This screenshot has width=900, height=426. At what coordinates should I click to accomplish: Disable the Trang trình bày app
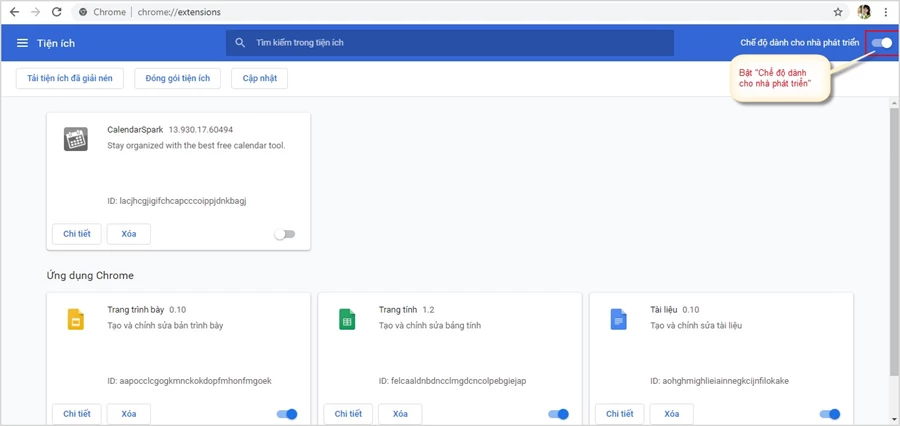click(287, 414)
